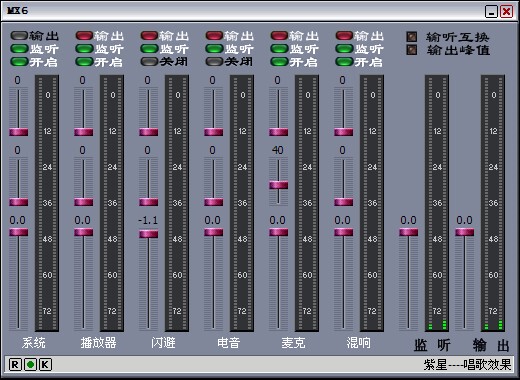
Task: Click 电音 middle slider handle
Action: coord(214,202)
